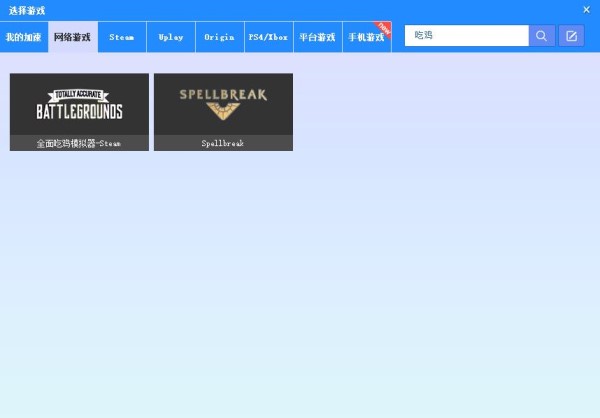Open the Origin tab
Viewport: 600px width, 418px height.
pyautogui.click(x=220, y=37)
